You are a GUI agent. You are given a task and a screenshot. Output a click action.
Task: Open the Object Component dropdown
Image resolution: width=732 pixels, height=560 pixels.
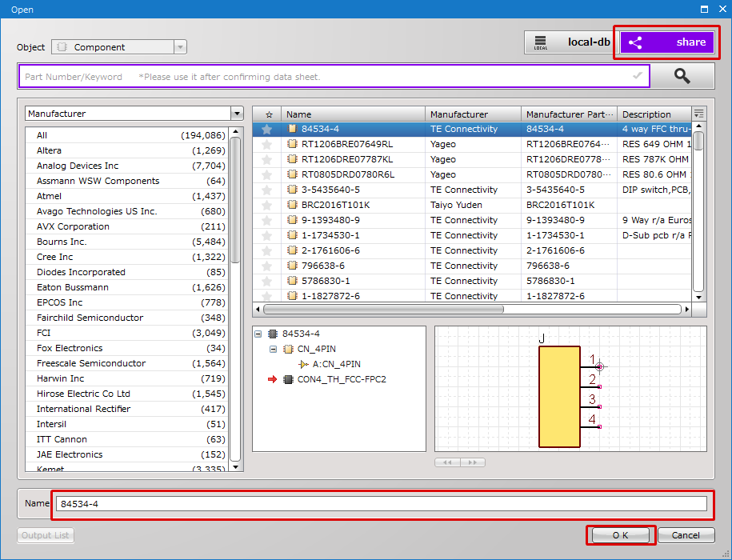pos(180,47)
